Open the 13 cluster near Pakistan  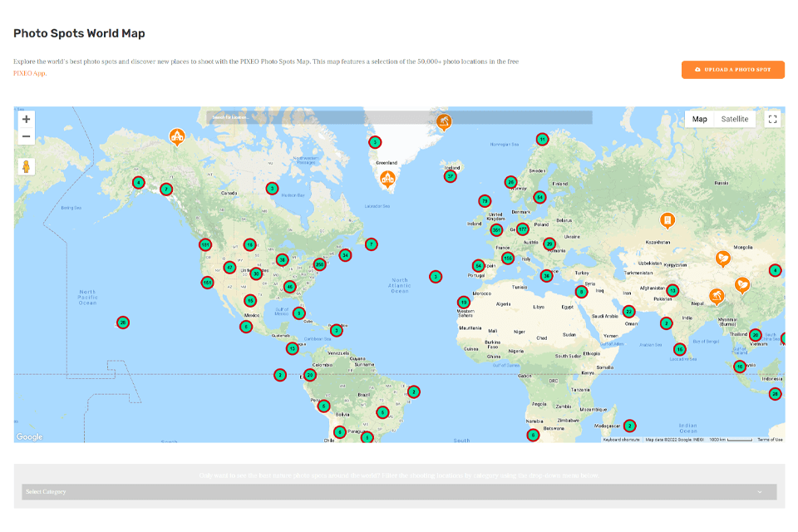click(672, 291)
